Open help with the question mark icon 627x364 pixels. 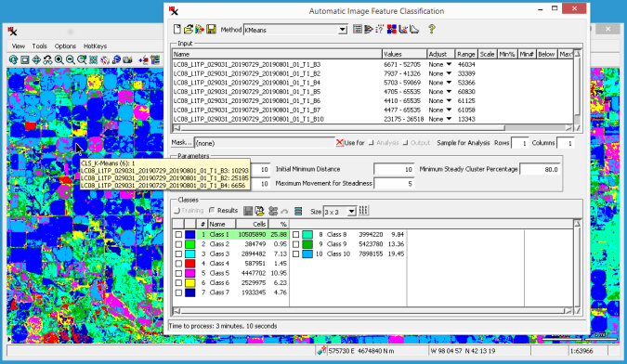[x=431, y=29]
